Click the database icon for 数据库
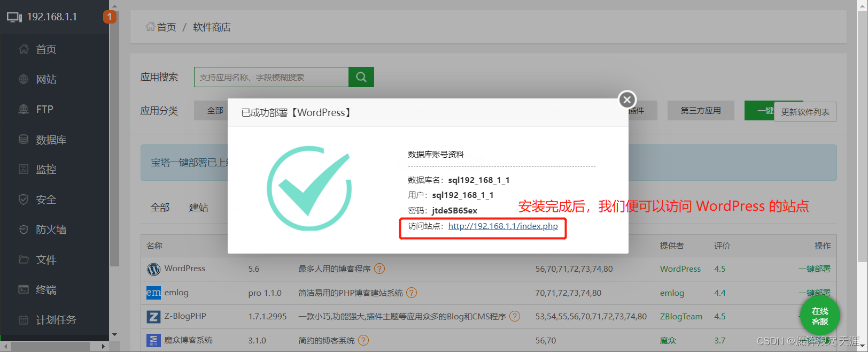 tap(24, 139)
